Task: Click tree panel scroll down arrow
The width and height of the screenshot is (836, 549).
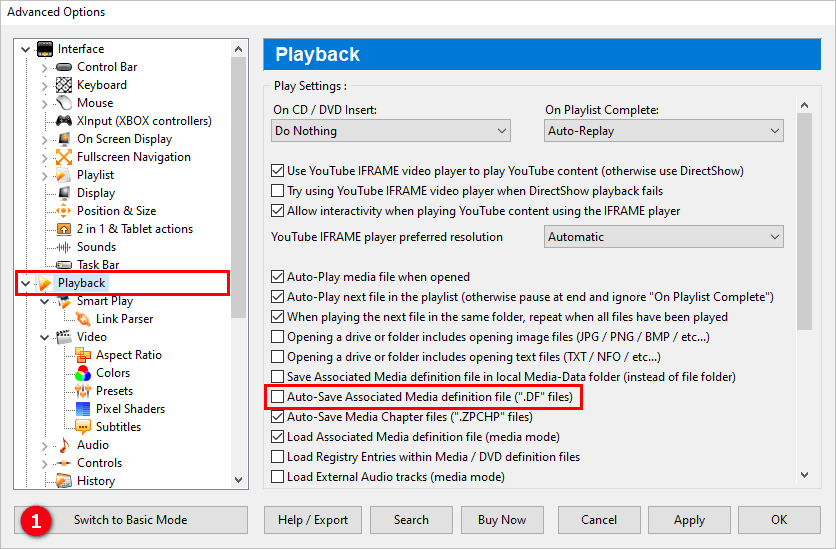Action: [238, 480]
